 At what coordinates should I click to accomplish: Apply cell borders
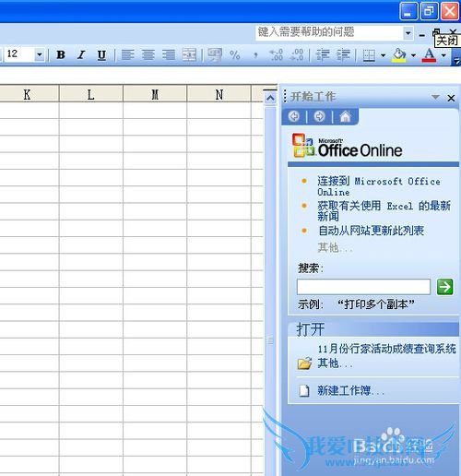pos(369,55)
